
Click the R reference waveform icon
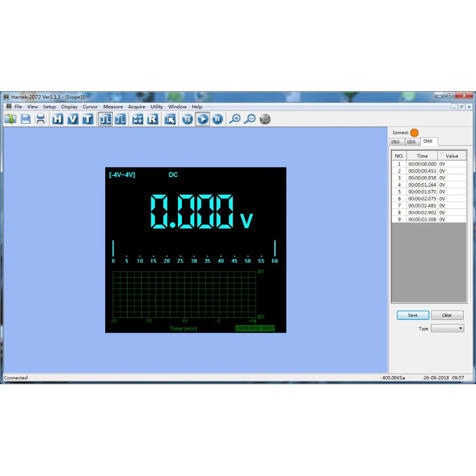coord(152,119)
